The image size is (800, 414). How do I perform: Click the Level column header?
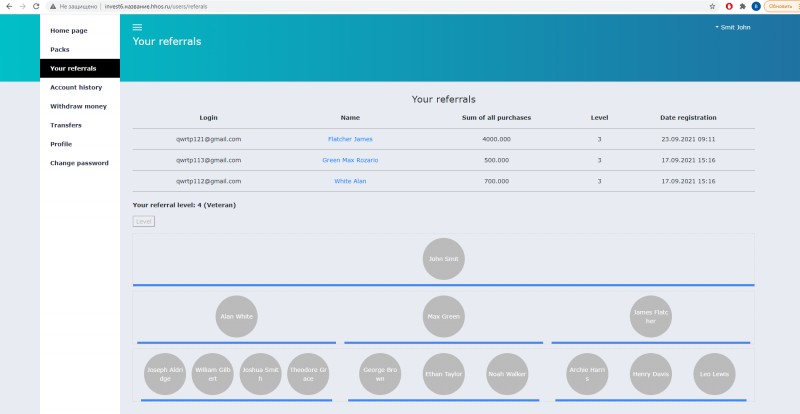click(599, 117)
